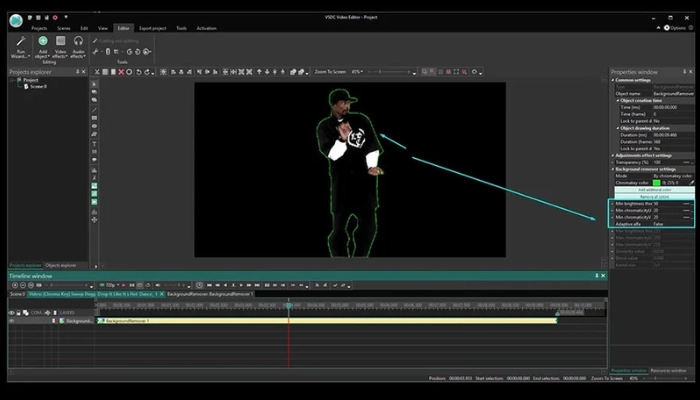Open the Export project ribbon tab
Image resolution: width=700 pixels, height=400 pixels.
click(153, 28)
